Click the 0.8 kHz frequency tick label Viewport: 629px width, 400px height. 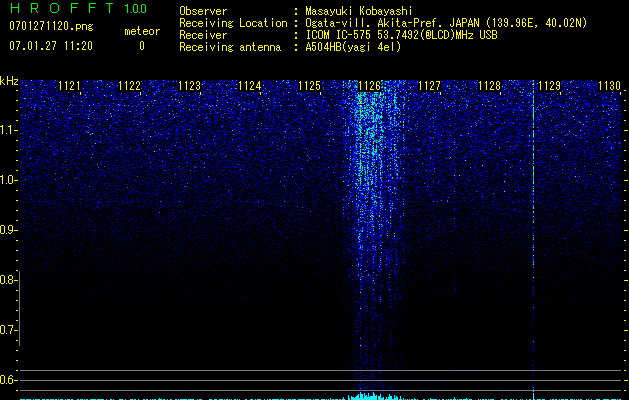[x=8, y=280]
